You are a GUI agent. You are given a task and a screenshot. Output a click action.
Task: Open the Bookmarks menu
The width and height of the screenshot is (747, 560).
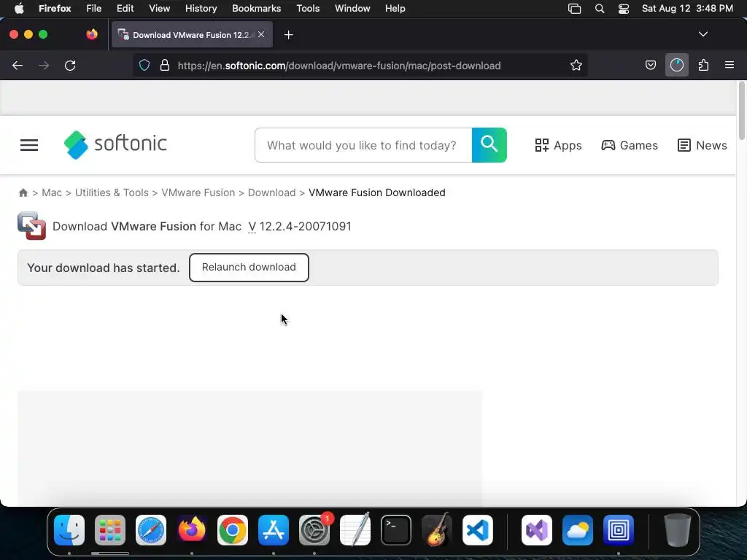pos(256,9)
